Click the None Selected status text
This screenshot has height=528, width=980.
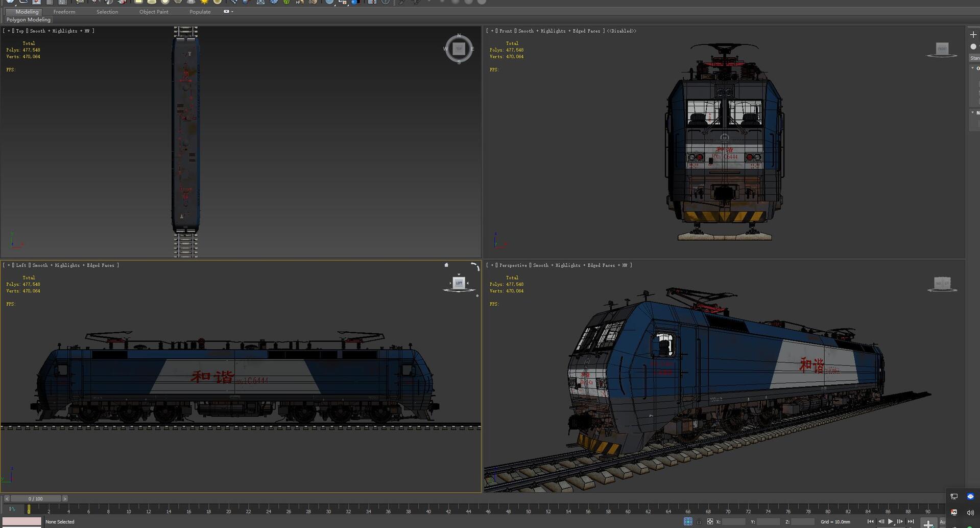pyautogui.click(x=60, y=522)
